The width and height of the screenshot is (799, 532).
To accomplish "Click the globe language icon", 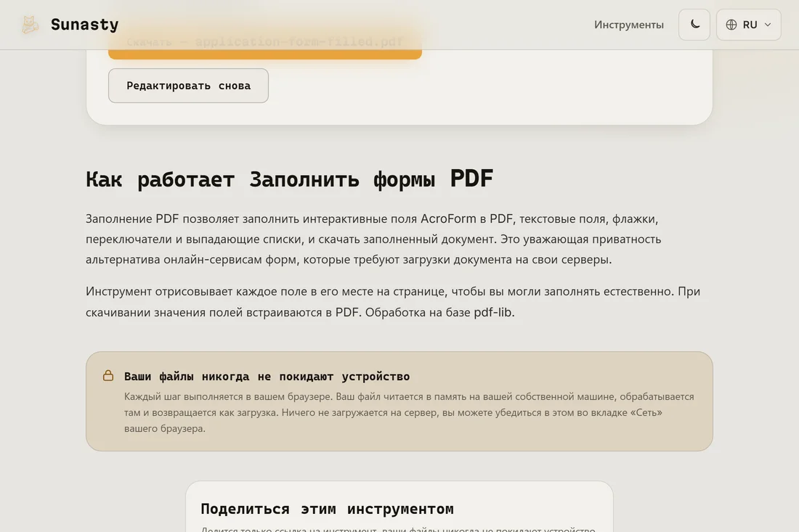I will tap(731, 25).
